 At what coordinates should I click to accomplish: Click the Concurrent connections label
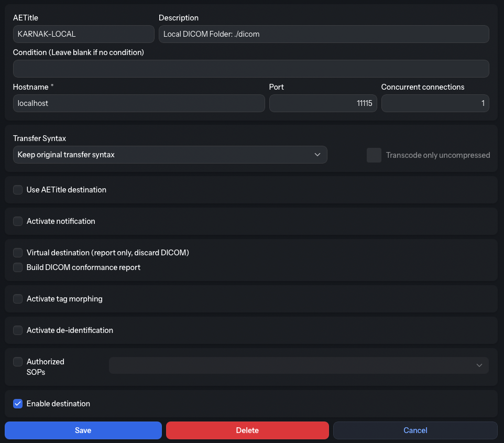[x=423, y=87]
